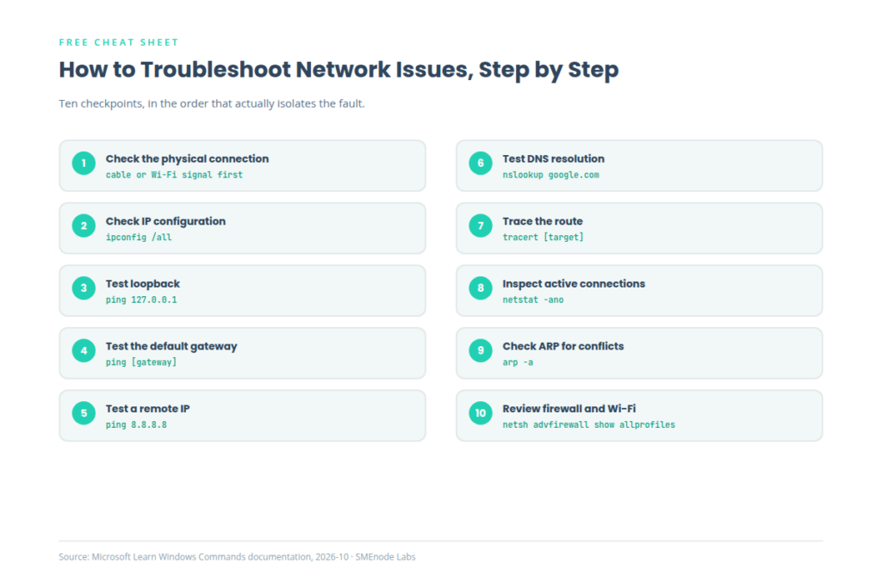This screenshot has height=588, width=882.
Task: Select 'Test a remote IP' heading
Action: pos(148,409)
